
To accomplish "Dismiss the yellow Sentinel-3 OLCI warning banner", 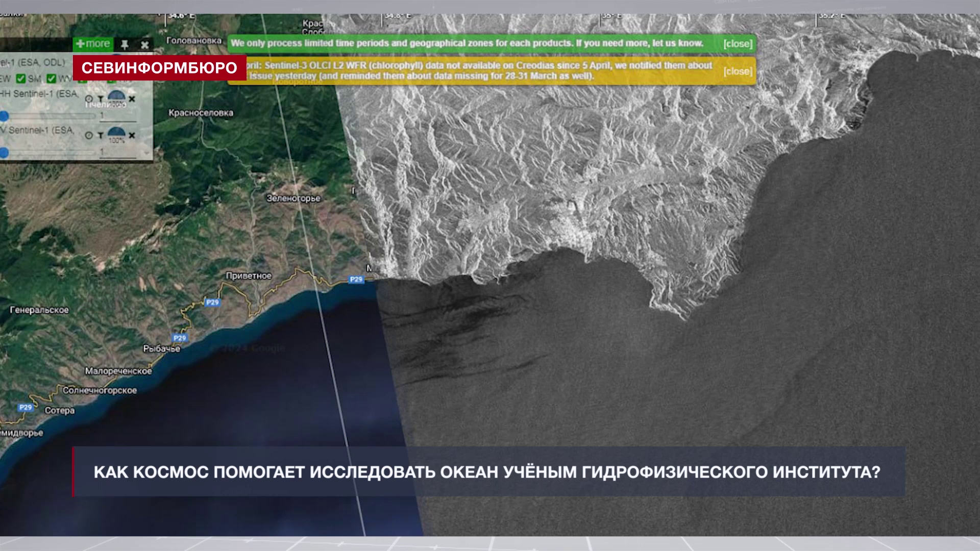I will pos(737,71).
